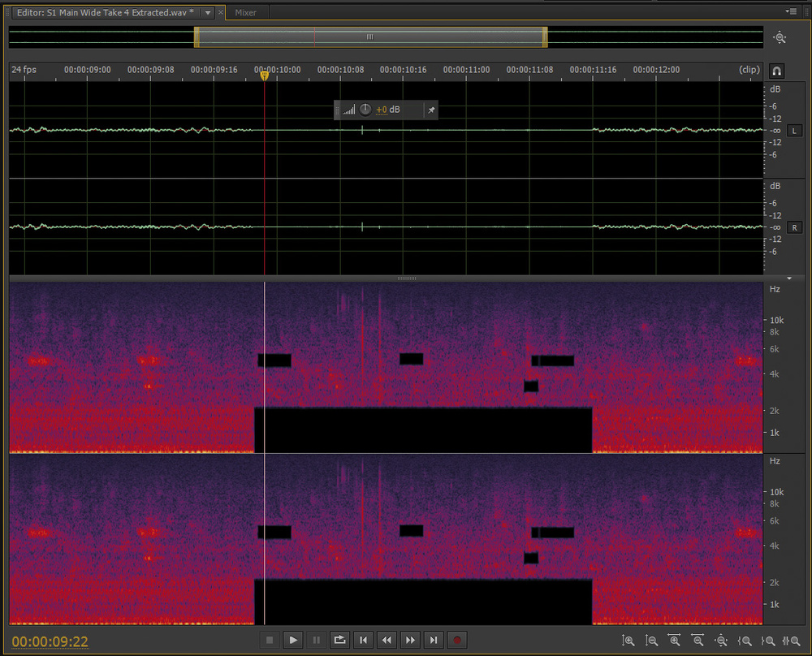This screenshot has width=812, height=656.
Task: Select the Editor S1 Main Wide Take tab
Action: point(106,13)
